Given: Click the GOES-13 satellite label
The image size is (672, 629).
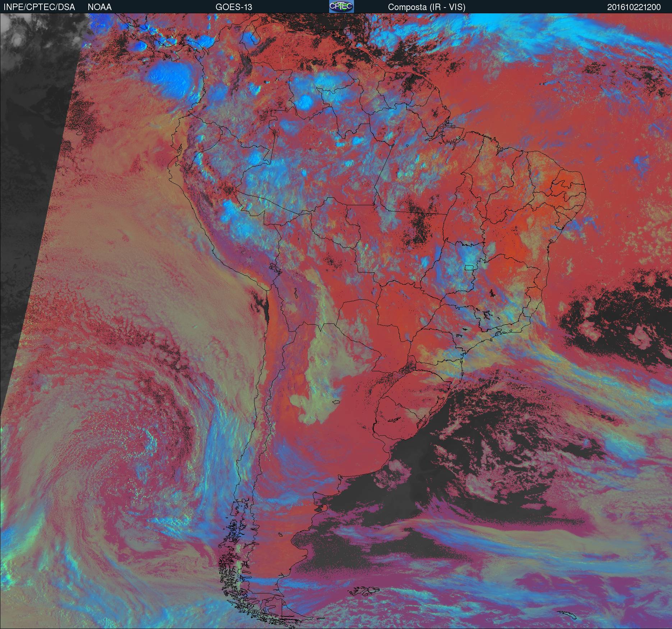Looking at the screenshot, I should click(x=234, y=7).
